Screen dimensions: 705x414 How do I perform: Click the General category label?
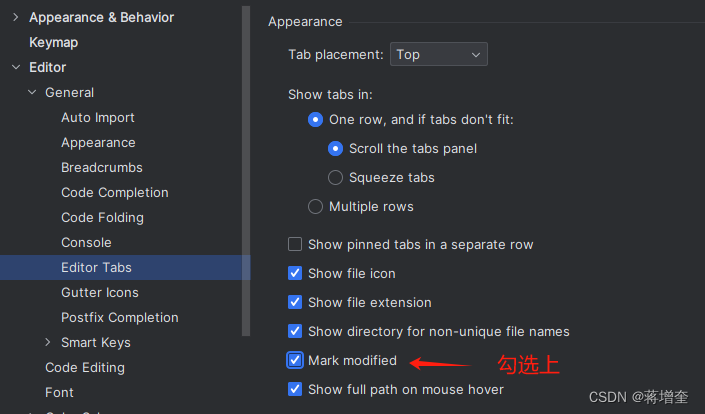click(x=70, y=93)
